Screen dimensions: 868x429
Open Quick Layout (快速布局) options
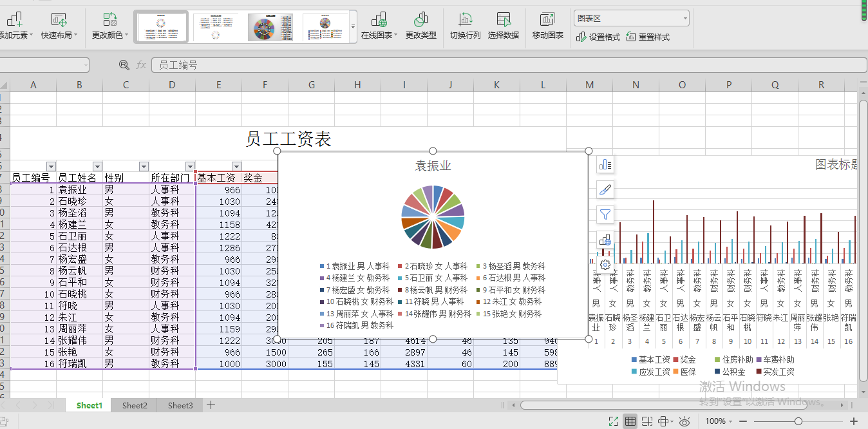point(59,26)
